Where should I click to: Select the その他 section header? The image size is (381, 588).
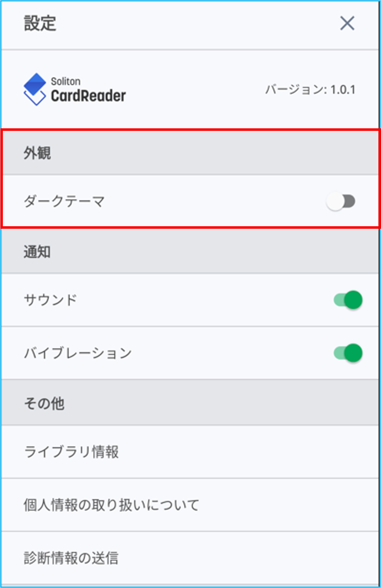tap(190, 403)
